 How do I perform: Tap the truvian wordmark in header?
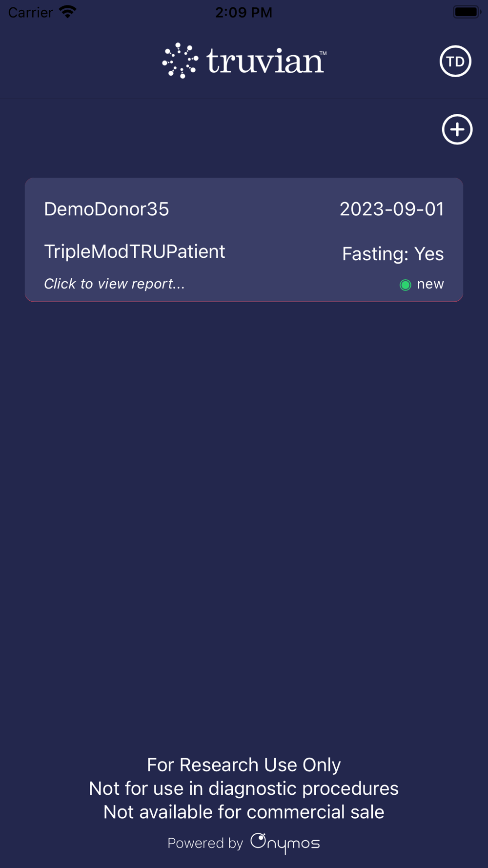(266, 61)
